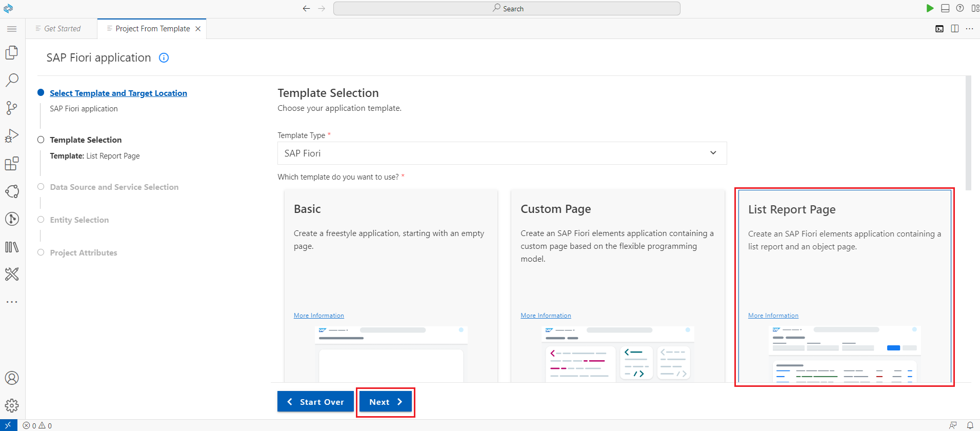
Task: Switch to the Get Started tab
Action: pos(62,29)
